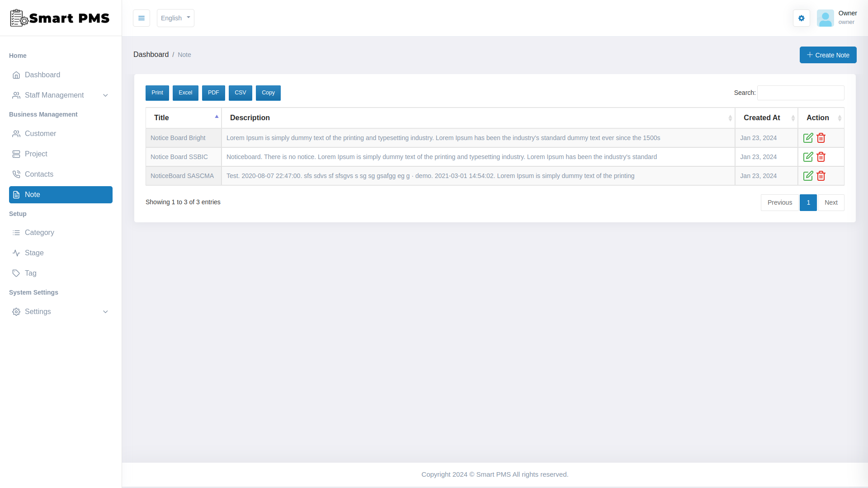Click the owner profile avatar
Screen dimensions: 868x488
(x=826, y=18)
